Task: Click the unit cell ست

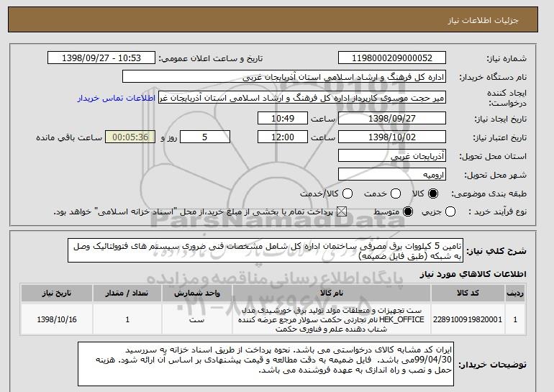Action: (x=197, y=319)
